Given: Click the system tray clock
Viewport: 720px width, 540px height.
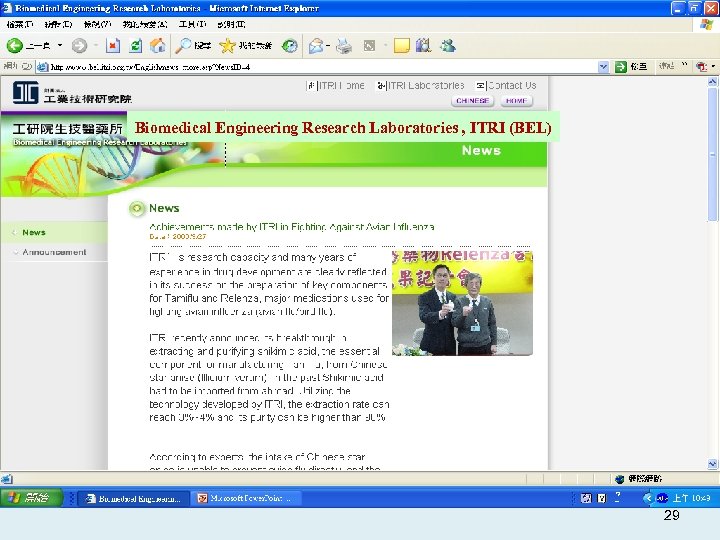Looking at the screenshot, I should [692, 498].
